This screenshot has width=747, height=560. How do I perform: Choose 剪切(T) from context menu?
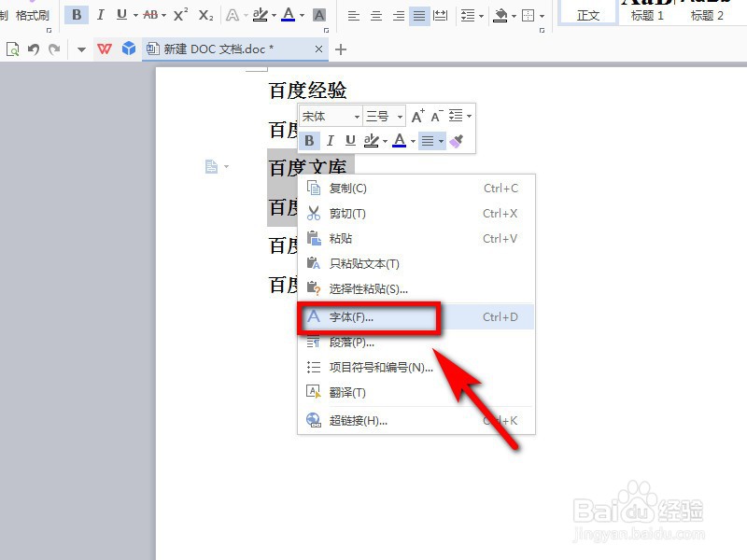click(x=416, y=214)
